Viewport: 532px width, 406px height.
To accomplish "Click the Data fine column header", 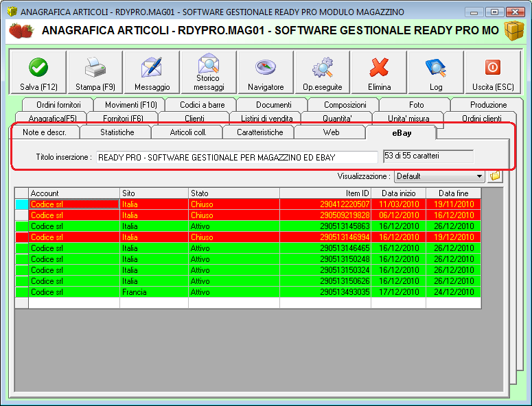I will click(453, 193).
